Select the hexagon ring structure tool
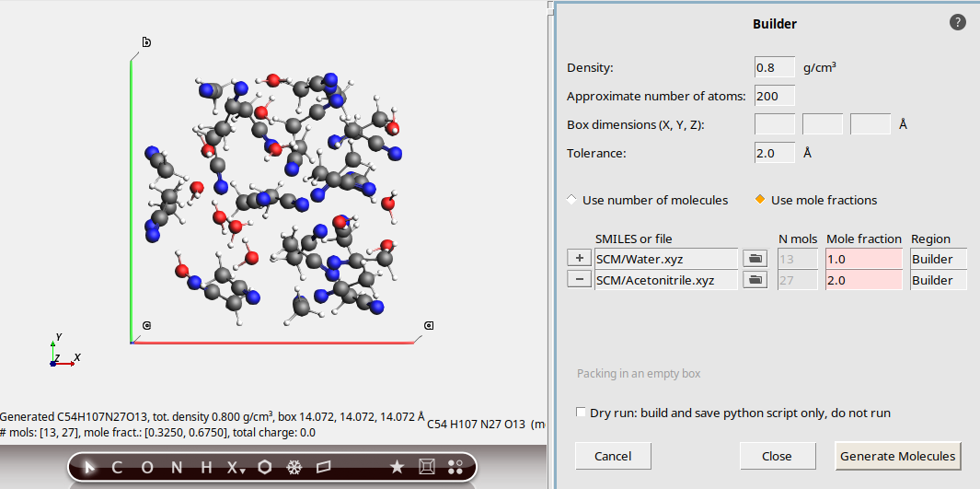980x489 pixels. point(265,467)
